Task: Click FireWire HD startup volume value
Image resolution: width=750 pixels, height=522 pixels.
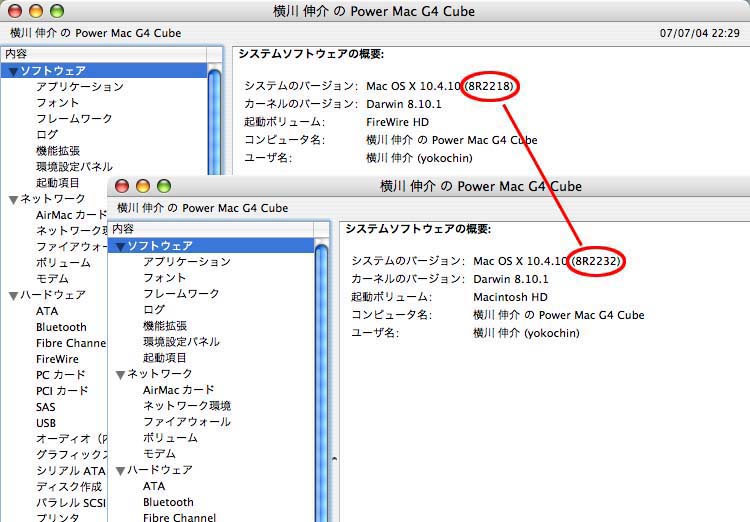Action: (x=397, y=122)
